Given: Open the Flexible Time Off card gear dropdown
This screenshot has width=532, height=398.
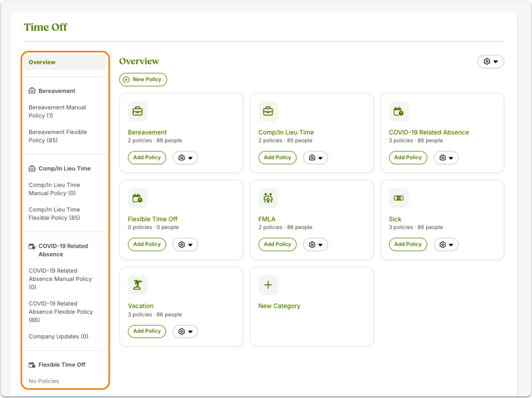Looking at the screenshot, I should (185, 244).
